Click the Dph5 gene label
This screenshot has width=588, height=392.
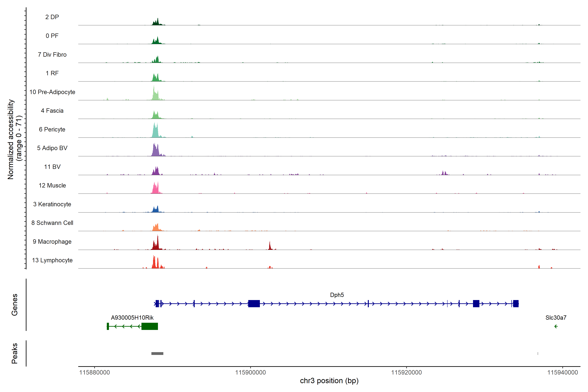click(337, 295)
